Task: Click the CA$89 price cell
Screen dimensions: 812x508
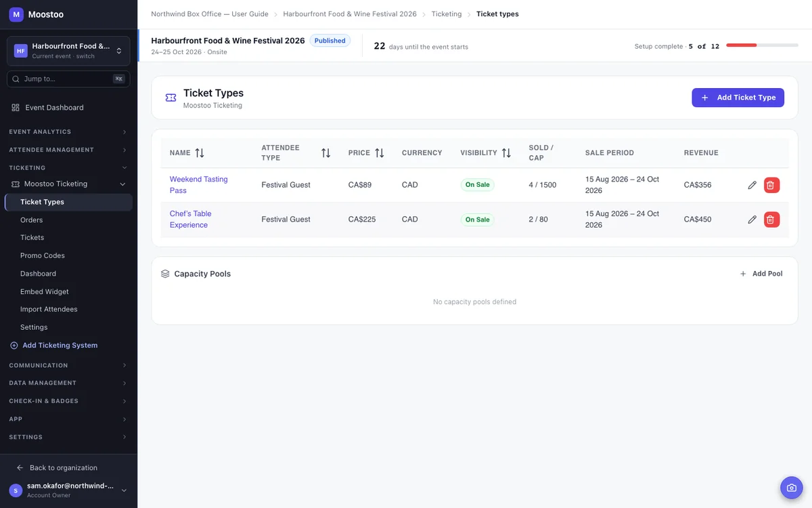Action: click(360, 185)
